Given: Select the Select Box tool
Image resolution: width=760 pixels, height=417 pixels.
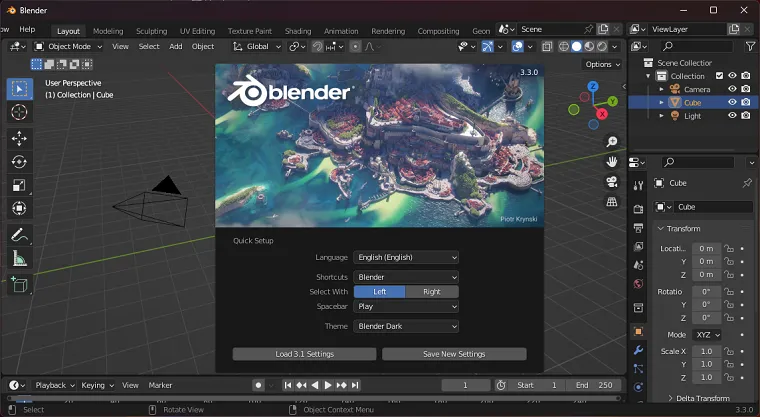Looking at the screenshot, I should [19, 89].
